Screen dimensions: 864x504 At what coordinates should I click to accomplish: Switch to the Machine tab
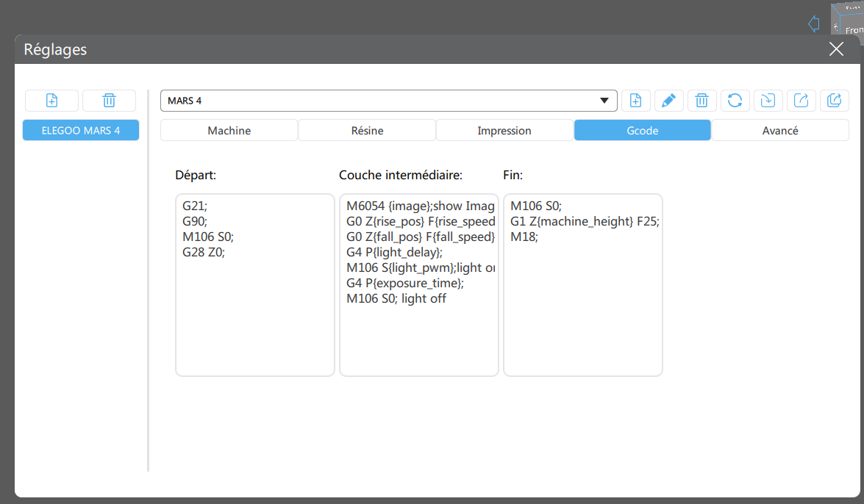click(x=229, y=131)
